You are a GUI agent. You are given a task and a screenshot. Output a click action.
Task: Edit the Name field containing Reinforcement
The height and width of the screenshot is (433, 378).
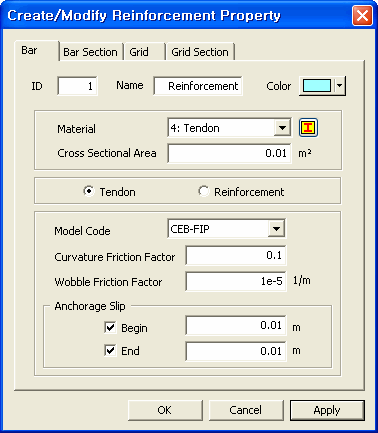point(198,86)
